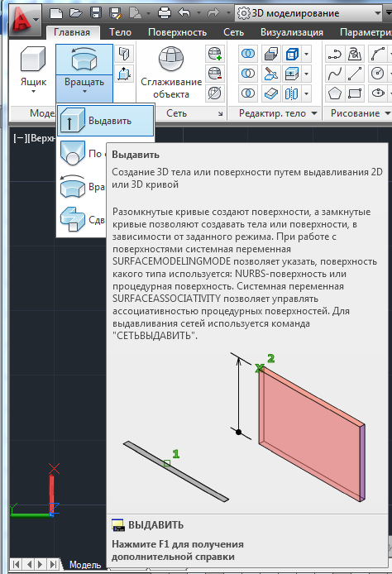Expand the Рисование panel
The height and width of the screenshot is (574, 392).
[361, 113]
